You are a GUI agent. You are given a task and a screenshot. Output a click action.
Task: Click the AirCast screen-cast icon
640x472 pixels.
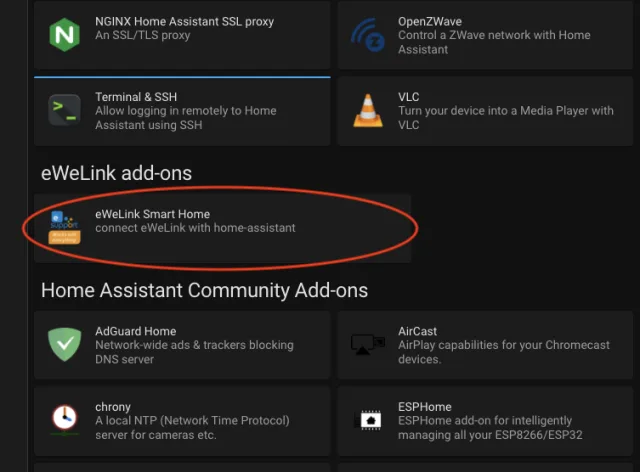[x=367, y=344]
